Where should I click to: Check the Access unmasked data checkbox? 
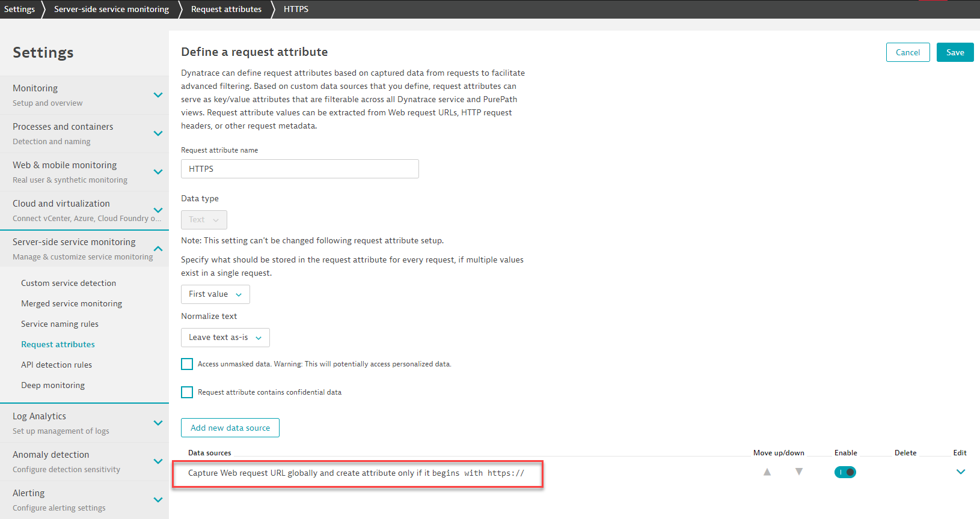(x=187, y=364)
